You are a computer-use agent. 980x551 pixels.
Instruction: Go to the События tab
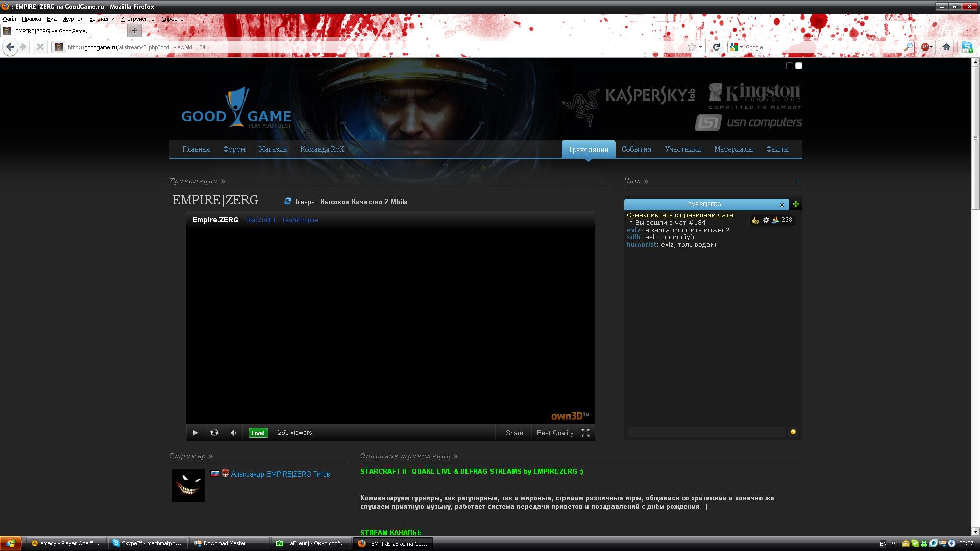point(636,149)
